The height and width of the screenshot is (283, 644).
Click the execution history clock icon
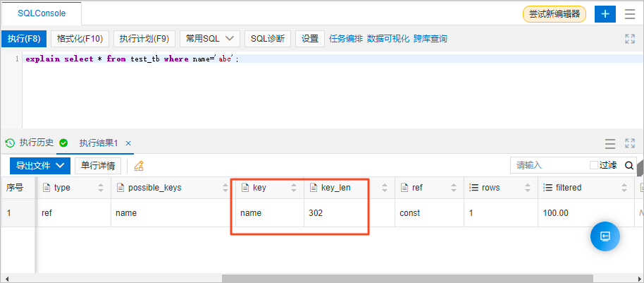[x=10, y=143]
